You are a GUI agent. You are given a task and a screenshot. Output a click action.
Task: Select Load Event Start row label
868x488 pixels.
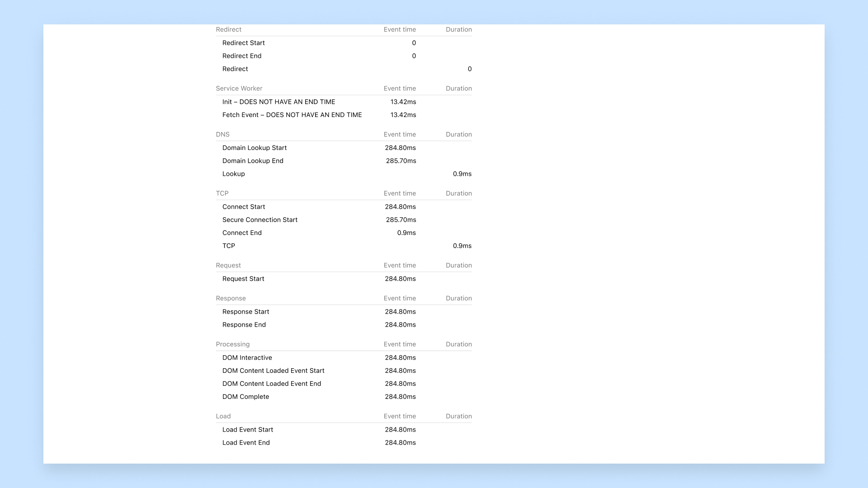pyautogui.click(x=247, y=430)
